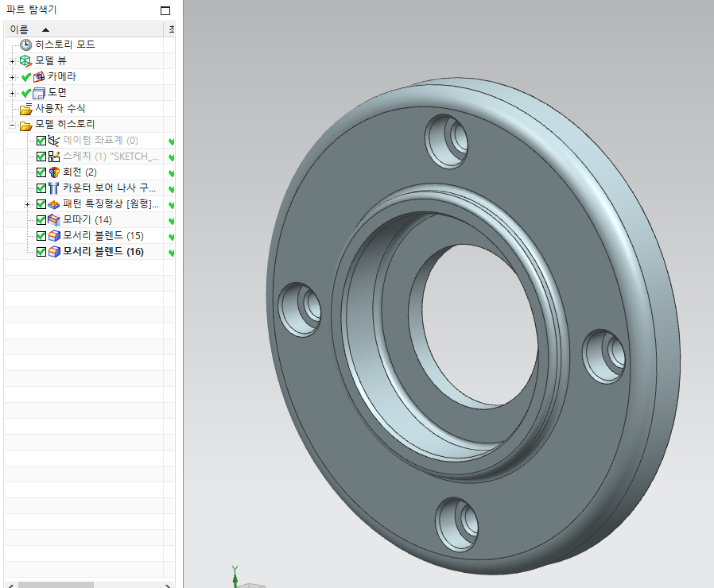Select 모서리 블렌드 (15) feature text
Screen dimensions: 714x588
[103, 236]
